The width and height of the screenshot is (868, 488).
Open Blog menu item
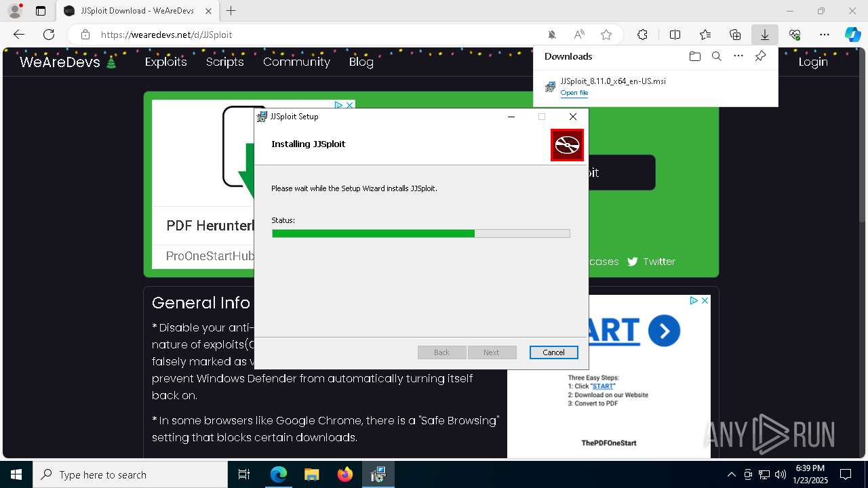point(361,62)
